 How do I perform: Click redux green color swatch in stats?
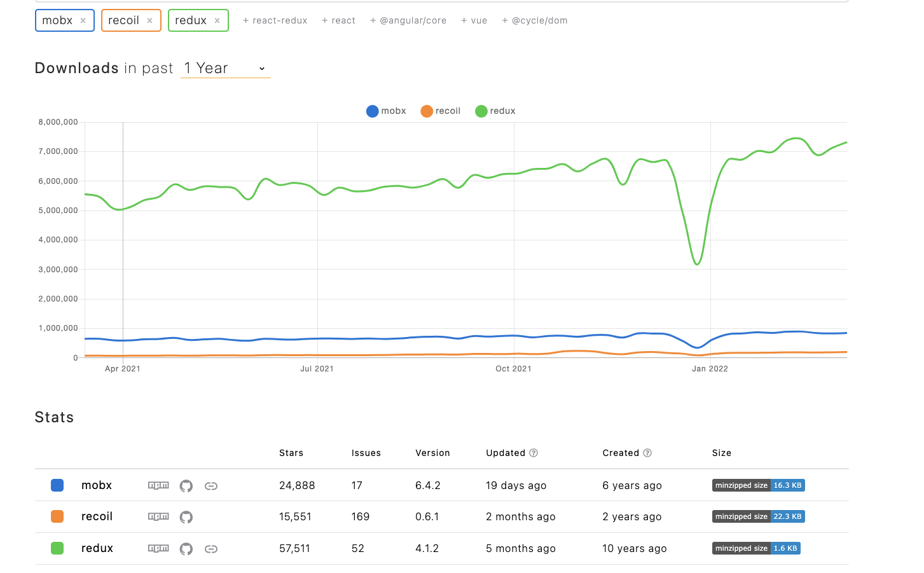57,548
